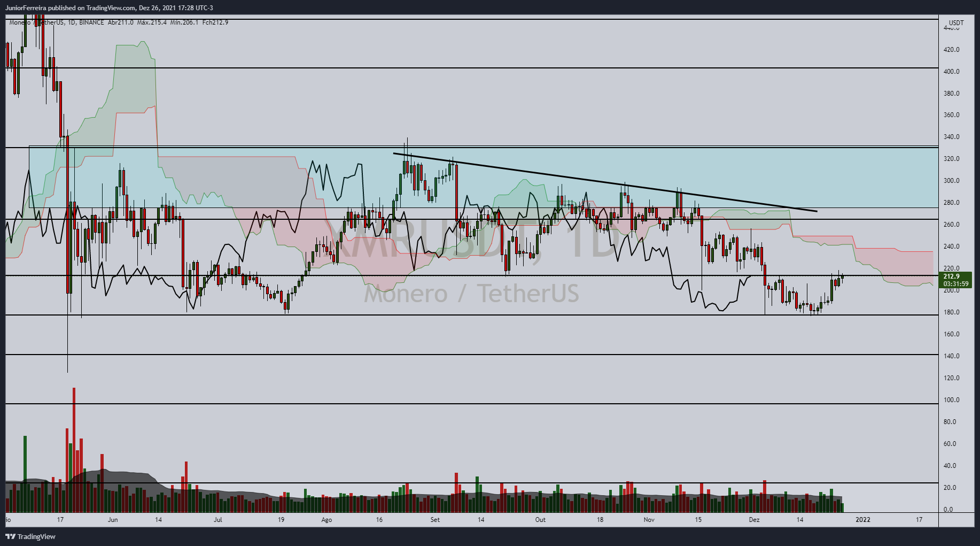Click the Set month label on time axis
The image size is (980, 546).
[x=435, y=520]
